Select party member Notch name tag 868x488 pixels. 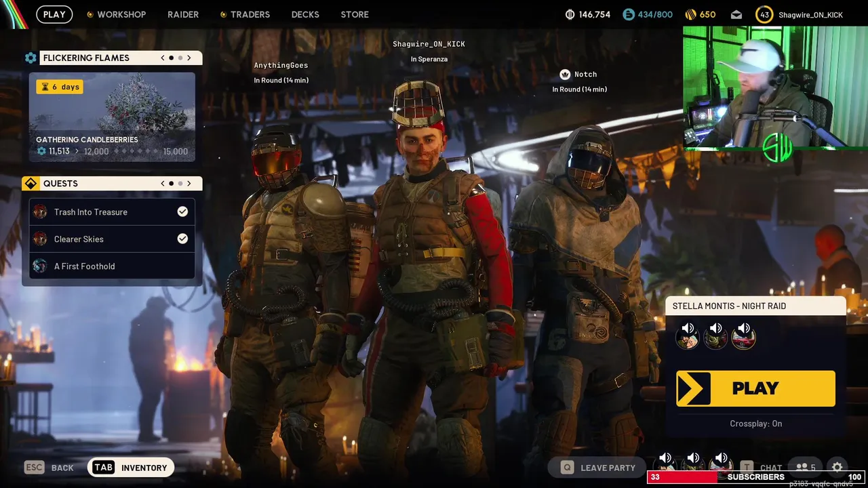point(586,75)
